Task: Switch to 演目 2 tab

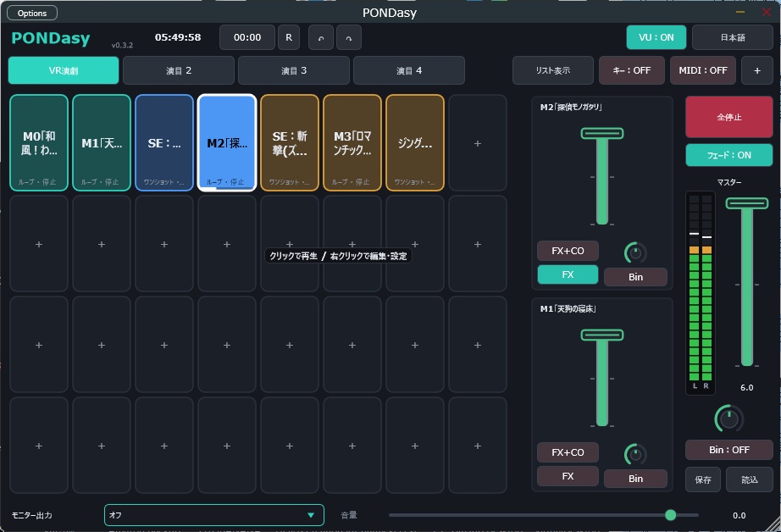Action: point(179,70)
